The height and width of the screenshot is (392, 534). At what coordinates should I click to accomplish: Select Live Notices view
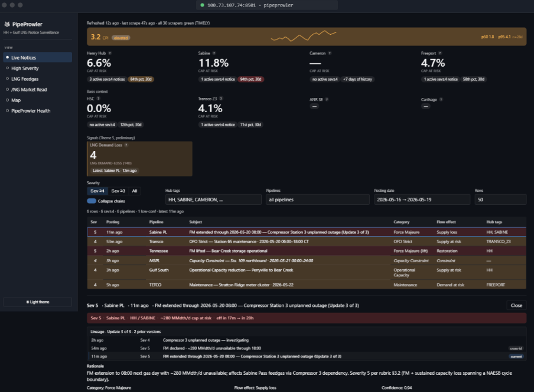click(37, 57)
